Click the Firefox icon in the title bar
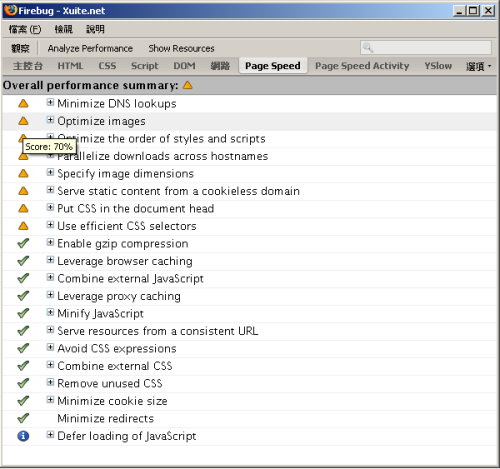 click(10, 10)
